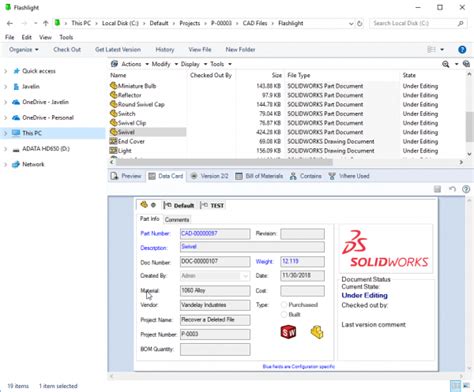
Task: Click the yellow part icon on data card
Action: [x=317, y=332]
